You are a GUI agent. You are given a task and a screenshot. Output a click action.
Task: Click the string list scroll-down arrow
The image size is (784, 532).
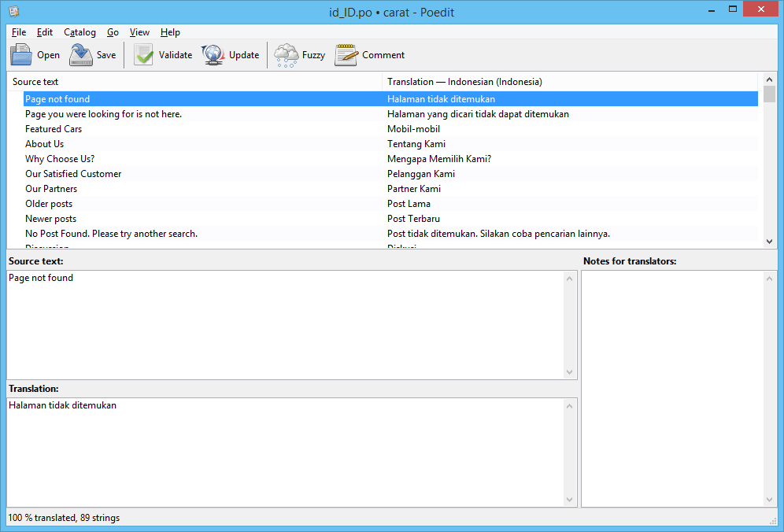click(769, 241)
